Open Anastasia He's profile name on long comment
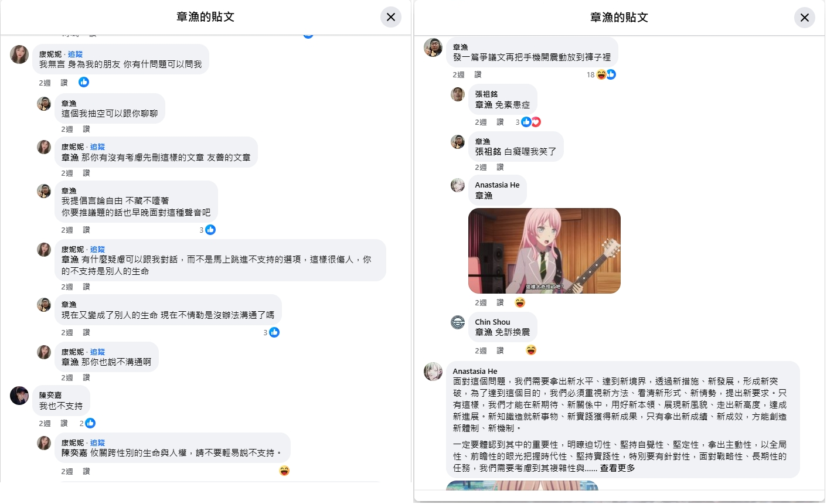The width and height of the screenshot is (827, 504). coord(475,371)
